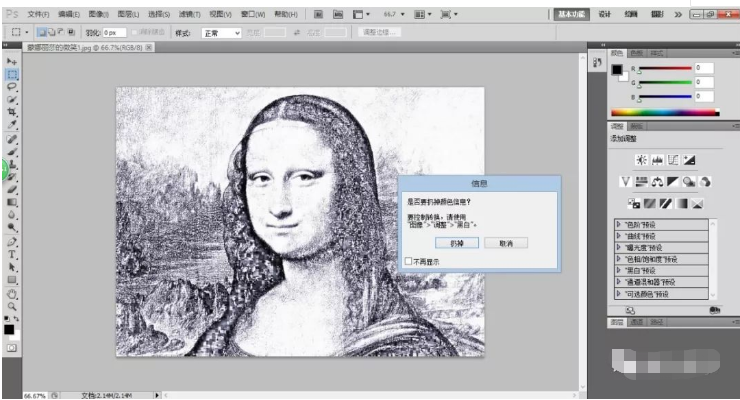The image size is (740, 400).
Task: Click the Photo Filter adjustment icon
Action: point(689,182)
